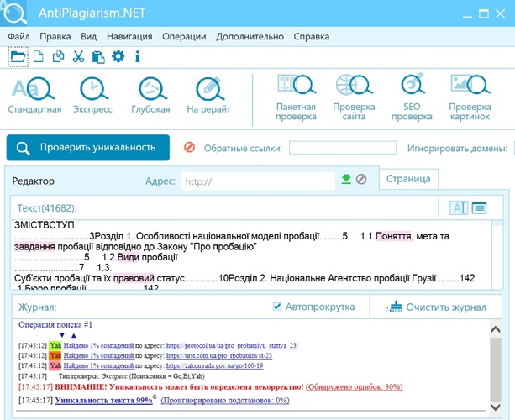Launch Проверка картинок image check

click(x=470, y=97)
